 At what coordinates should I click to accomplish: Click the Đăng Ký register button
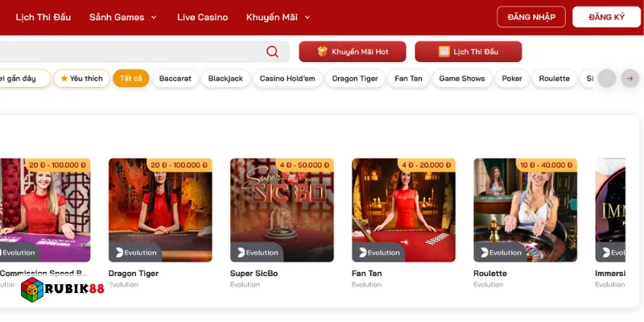point(606,17)
